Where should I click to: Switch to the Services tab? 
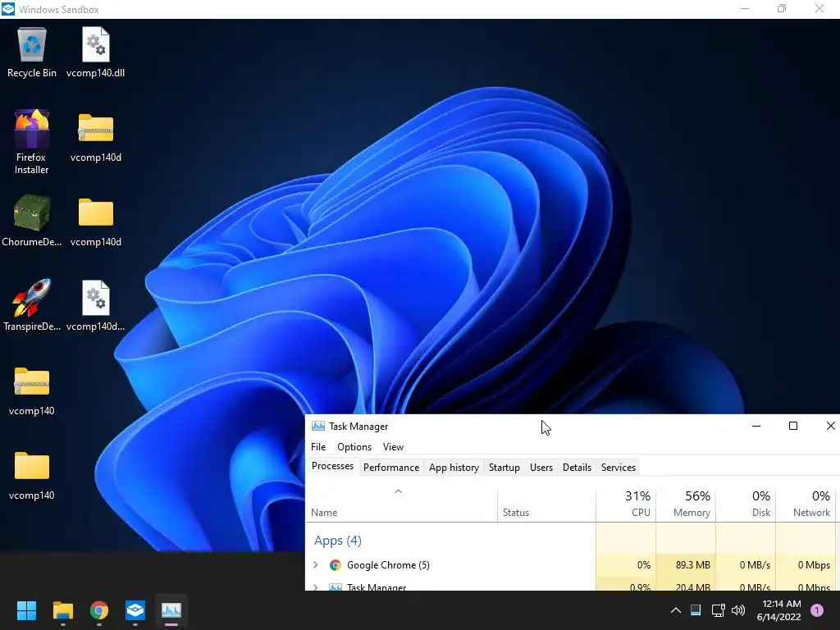619,467
